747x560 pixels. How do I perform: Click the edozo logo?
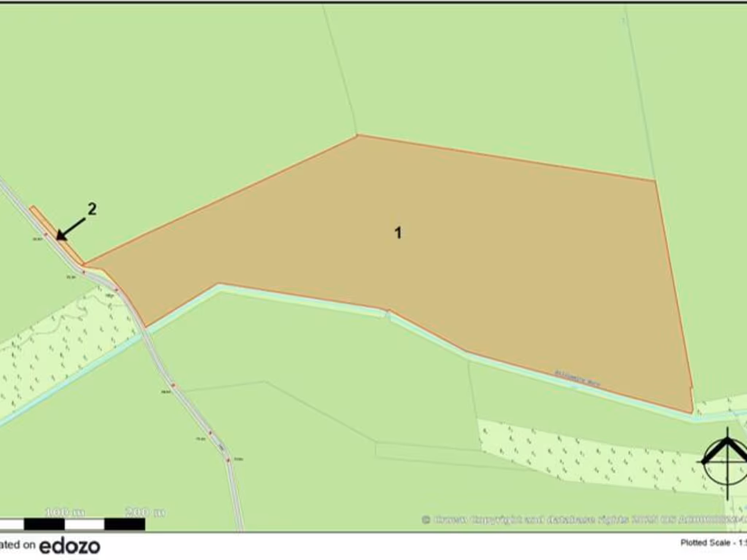tap(69, 545)
